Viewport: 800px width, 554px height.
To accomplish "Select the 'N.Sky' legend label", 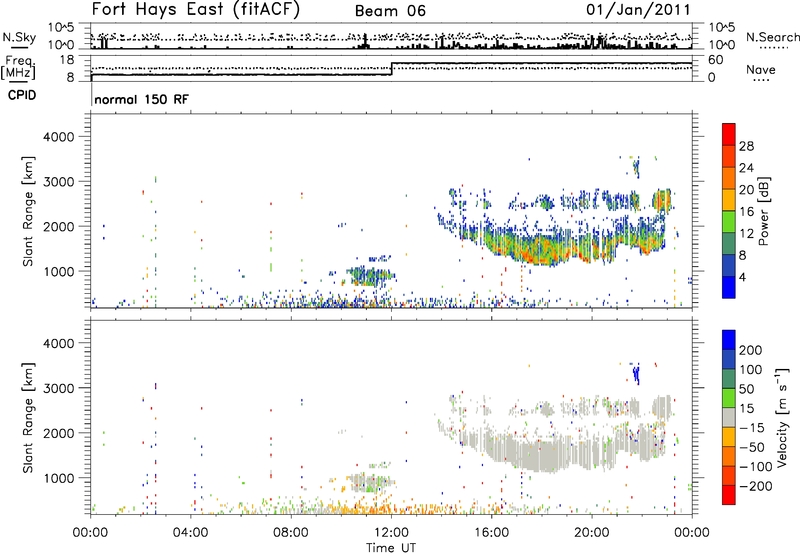I will (x=19, y=37).
